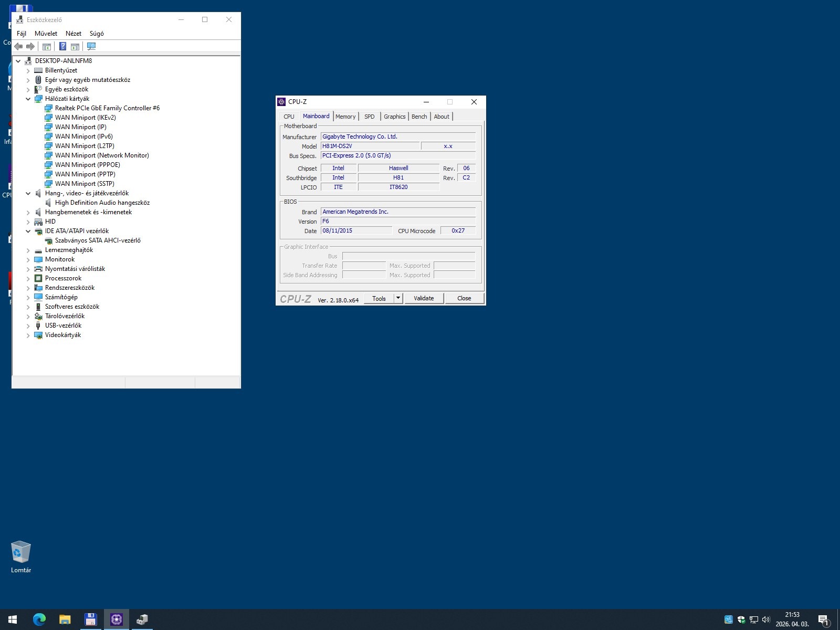Open the Fájl menu
This screenshot has width=840, height=630.
[22, 34]
